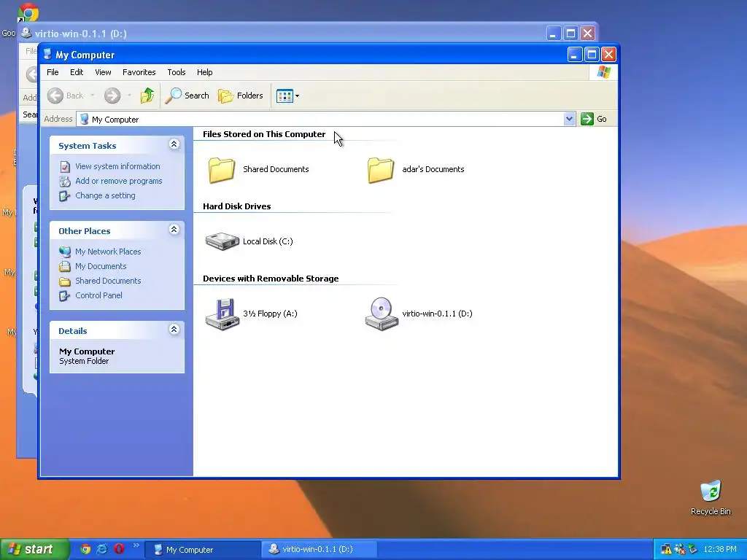Click Change a setting link
747x560 pixels.
(x=105, y=195)
